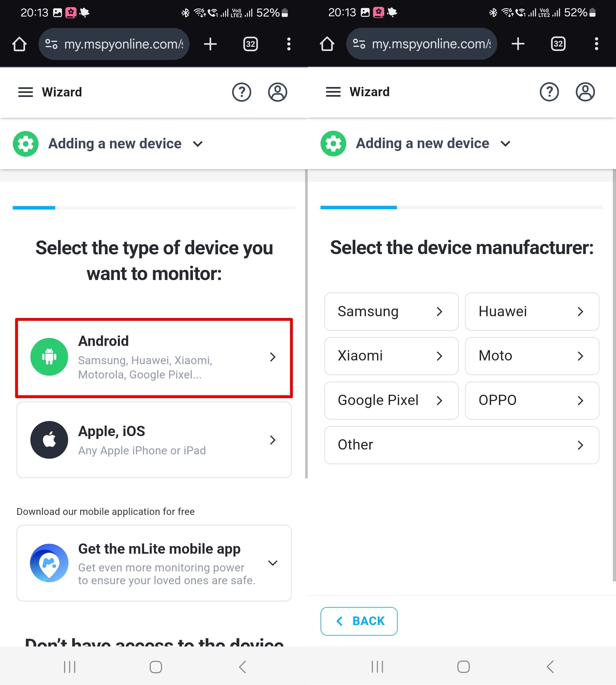Tap Android back button, left screen
Viewport: 616px width, 685px height.
(243, 667)
